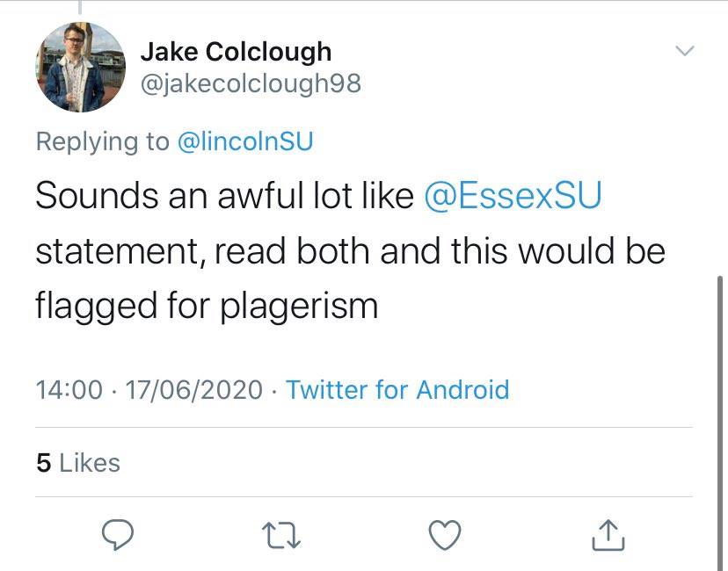Click the thread connector line above avatar
Viewport: 728px width, 571px height.
pyautogui.click(x=80, y=6)
